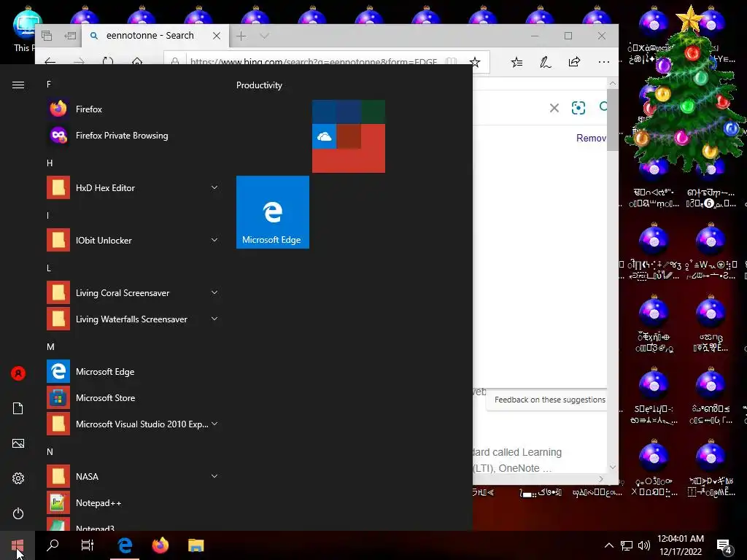Open the taskbar clock and date
747x560 pixels.
pos(681,545)
